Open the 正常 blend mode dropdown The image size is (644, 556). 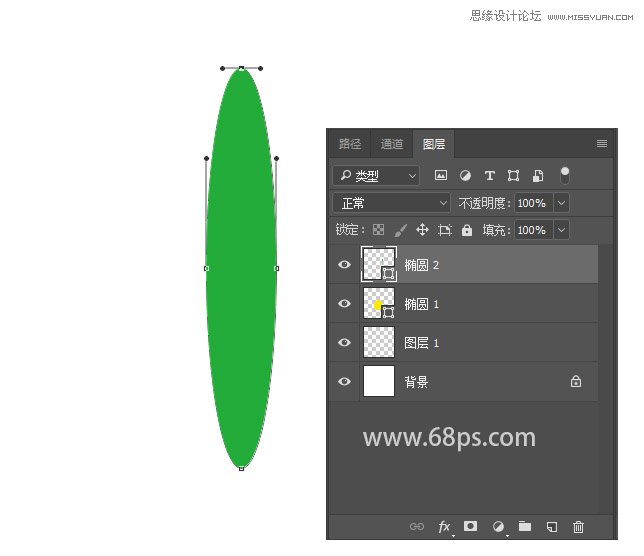[391, 203]
